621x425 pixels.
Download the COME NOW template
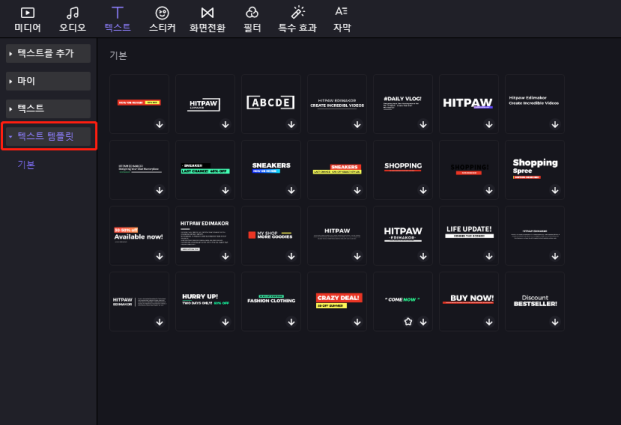coord(423,322)
